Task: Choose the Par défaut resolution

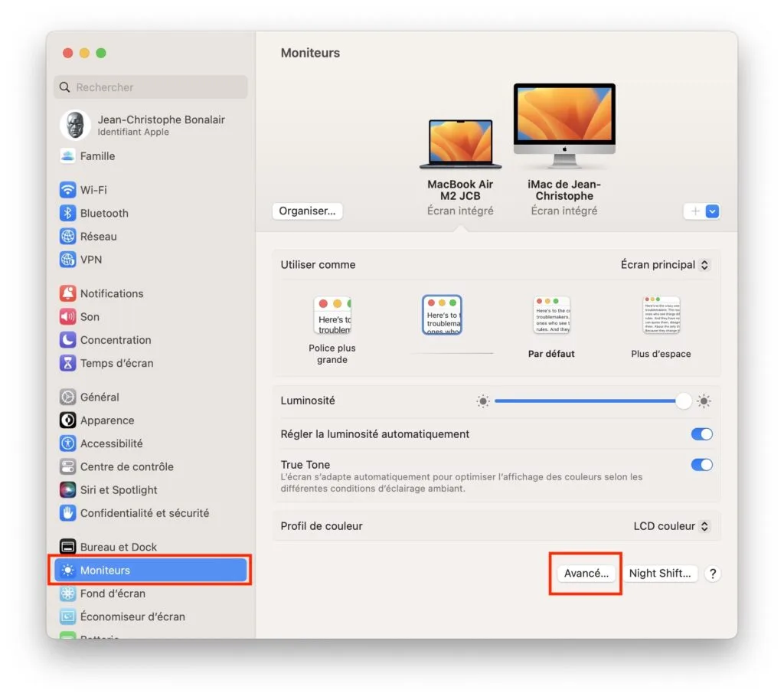Action: point(551,328)
